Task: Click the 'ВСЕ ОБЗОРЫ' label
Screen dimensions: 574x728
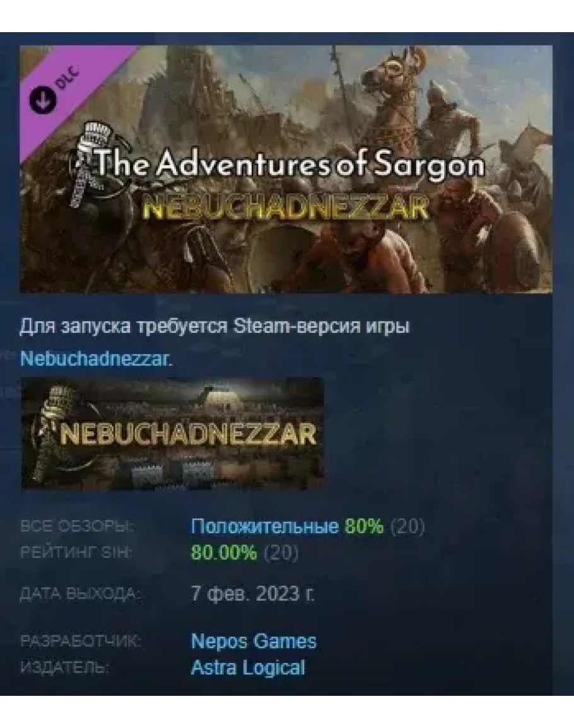Action: tap(77, 526)
